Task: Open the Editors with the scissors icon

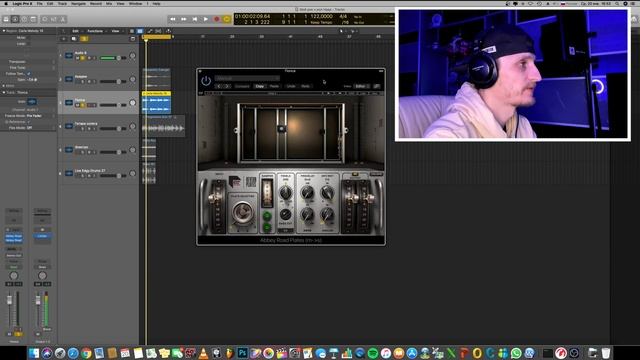Action: pyautogui.click(x=63, y=19)
